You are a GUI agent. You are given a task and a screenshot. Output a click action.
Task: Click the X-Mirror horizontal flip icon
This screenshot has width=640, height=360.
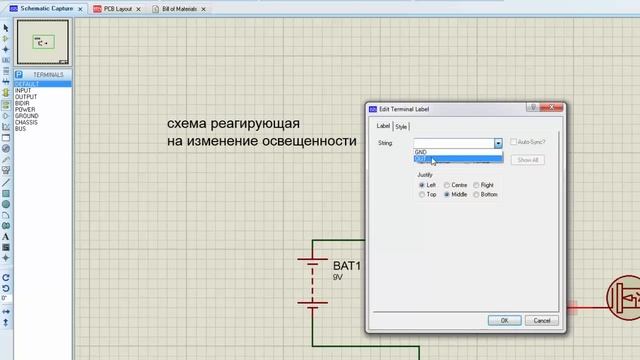coord(6,311)
